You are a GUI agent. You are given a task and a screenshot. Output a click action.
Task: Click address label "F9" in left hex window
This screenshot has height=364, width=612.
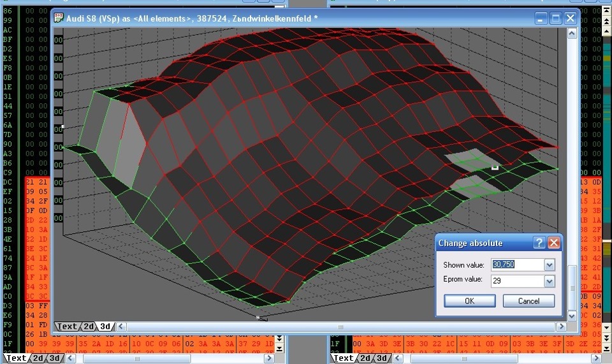pyautogui.click(x=8, y=324)
